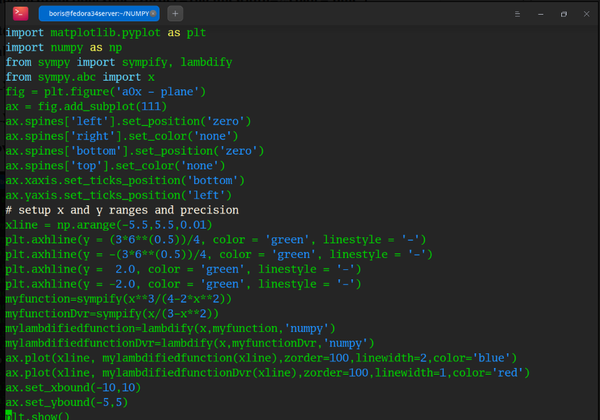Click on myfunctionDvr=sympify line
This screenshot has height=420, width=600.
[x=112, y=314]
